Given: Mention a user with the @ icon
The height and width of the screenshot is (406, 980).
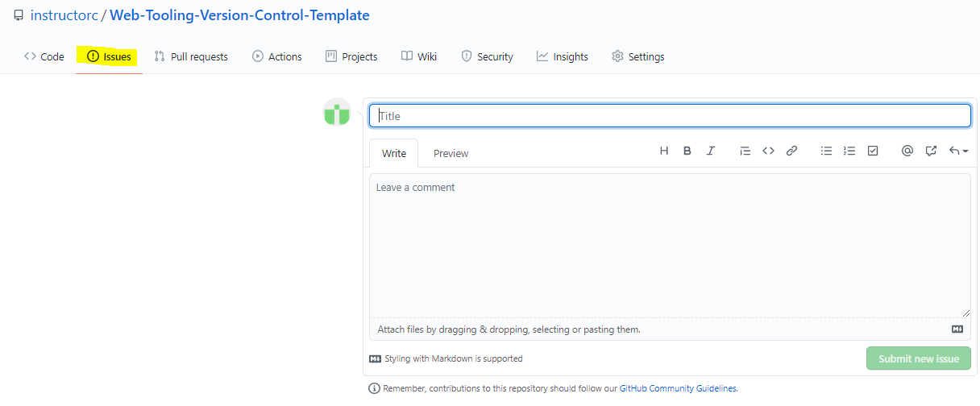Looking at the screenshot, I should 907,151.
